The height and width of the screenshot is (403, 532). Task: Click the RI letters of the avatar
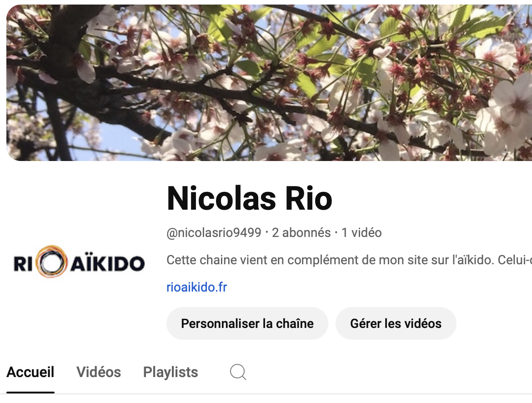point(23,264)
